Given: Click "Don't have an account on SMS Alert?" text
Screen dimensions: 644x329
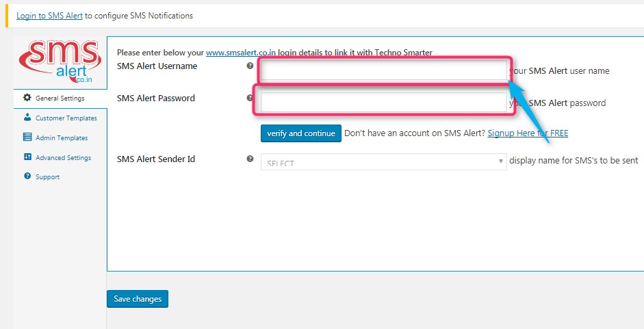Looking at the screenshot, I should (415, 133).
